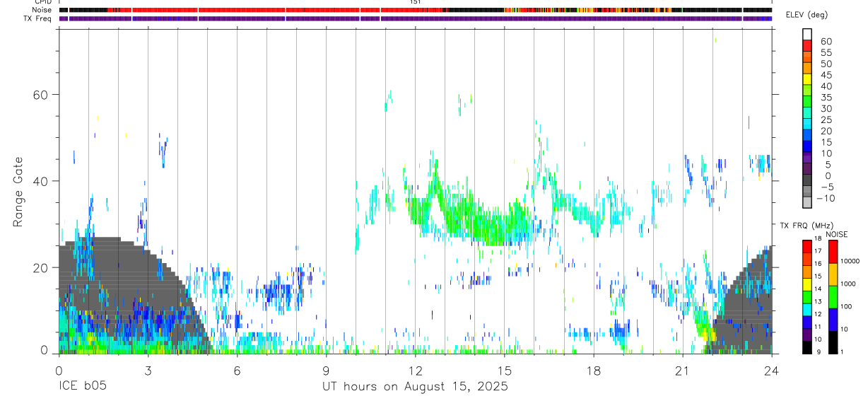The height and width of the screenshot is (401, 868).
Task: Click the '1000' label in the NOISE legend
Action: 848,284
